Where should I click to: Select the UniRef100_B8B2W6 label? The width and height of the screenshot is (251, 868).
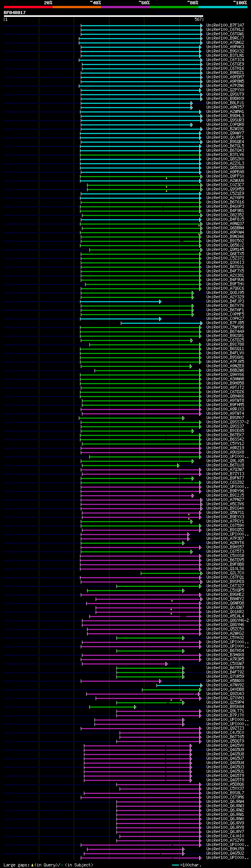click(x=225, y=370)
